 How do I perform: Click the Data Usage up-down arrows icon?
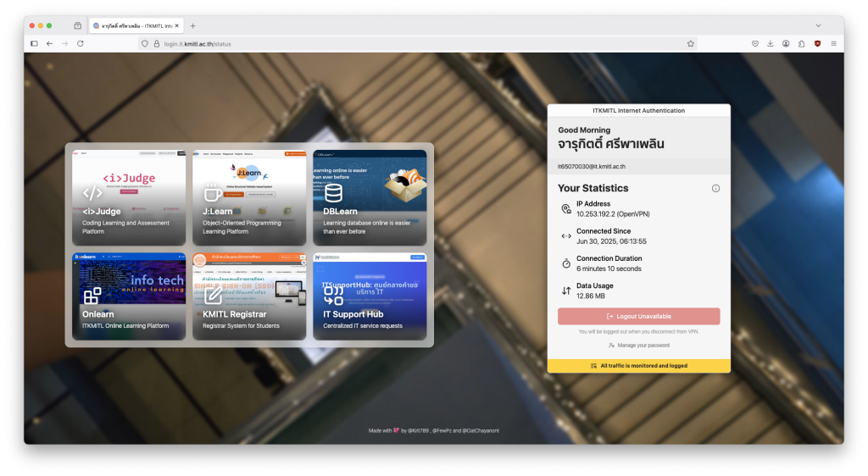pyautogui.click(x=566, y=291)
